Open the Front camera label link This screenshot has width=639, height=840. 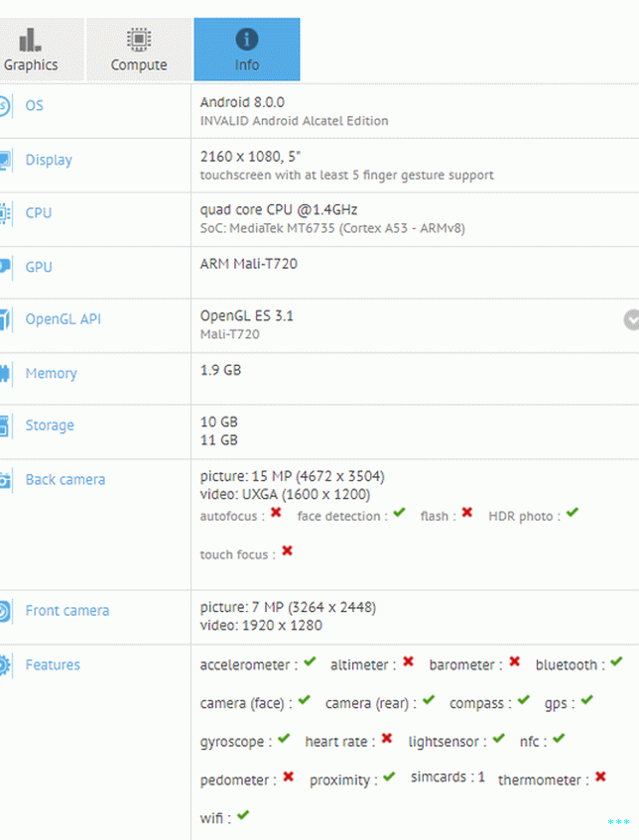click(67, 611)
